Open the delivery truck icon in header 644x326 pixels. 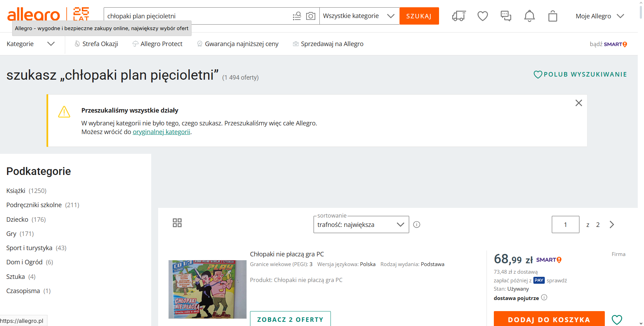[459, 16]
